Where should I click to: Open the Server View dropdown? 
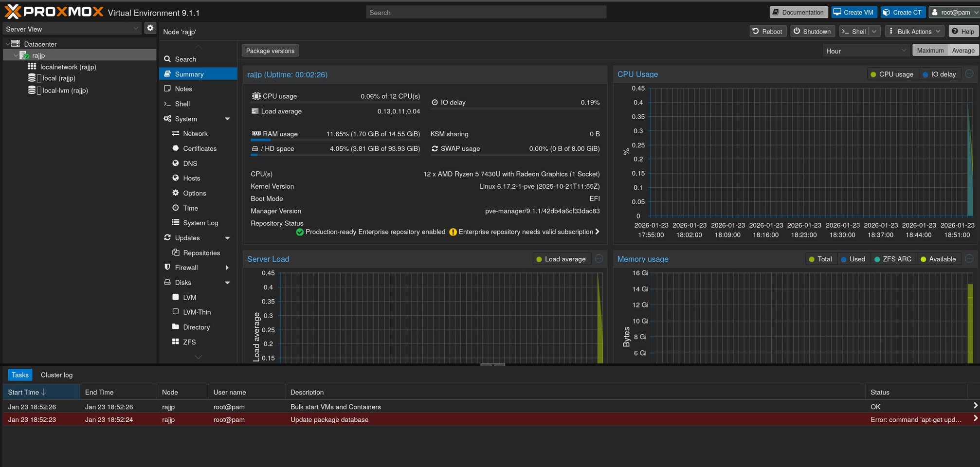pyautogui.click(x=73, y=29)
